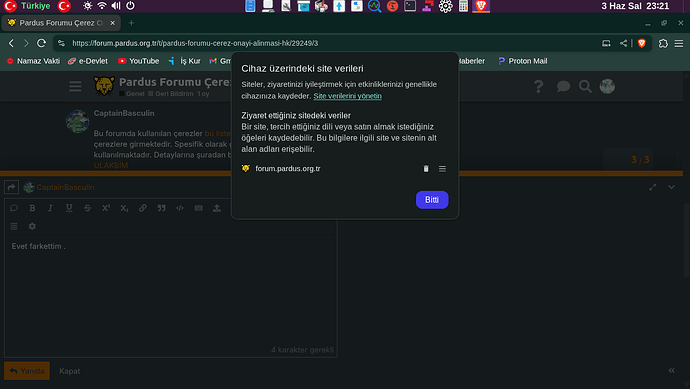Click the 3 / 3 post progress indicator
Image resolution: width=690 pixels, height=389 pixels.
coord(640,159)
